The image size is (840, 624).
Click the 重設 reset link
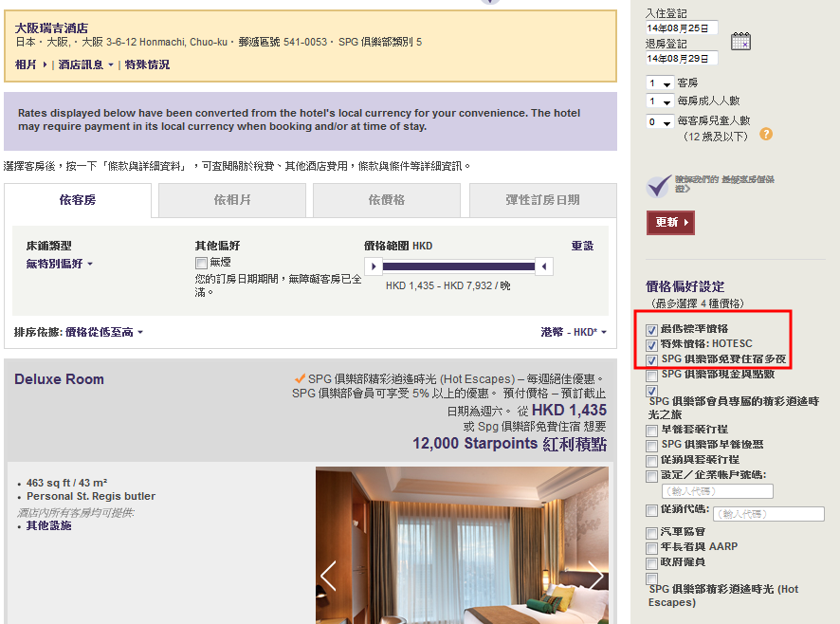[x=582, y=246]
